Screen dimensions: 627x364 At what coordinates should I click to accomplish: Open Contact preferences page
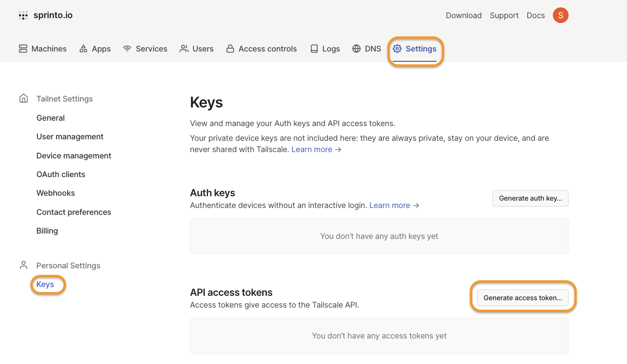point(74,212)
